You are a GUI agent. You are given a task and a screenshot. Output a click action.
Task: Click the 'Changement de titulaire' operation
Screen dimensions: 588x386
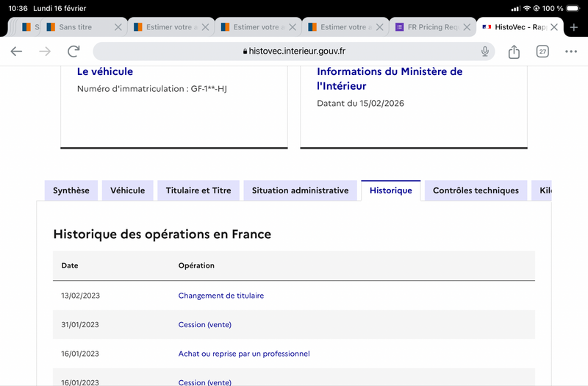coord(220,296)
